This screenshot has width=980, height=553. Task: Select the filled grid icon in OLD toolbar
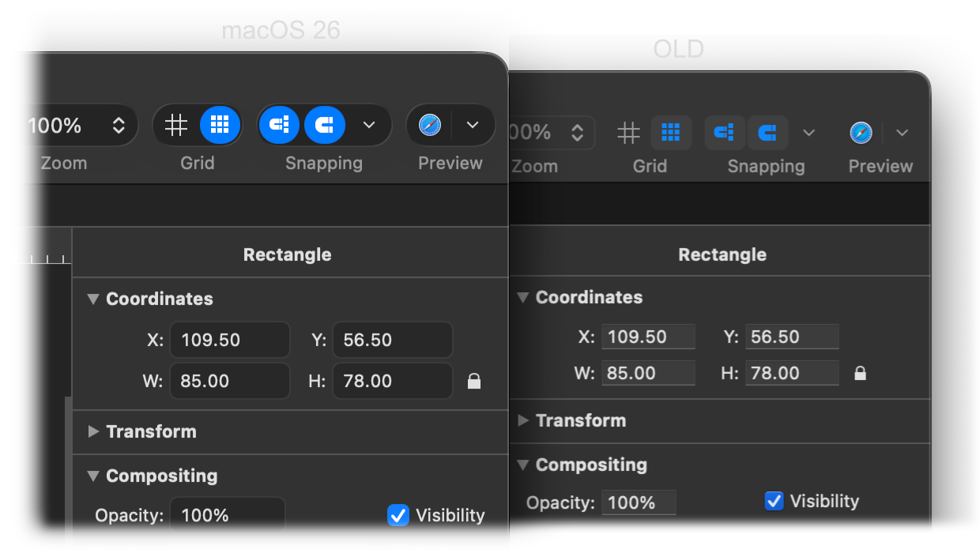pos(671,133)
